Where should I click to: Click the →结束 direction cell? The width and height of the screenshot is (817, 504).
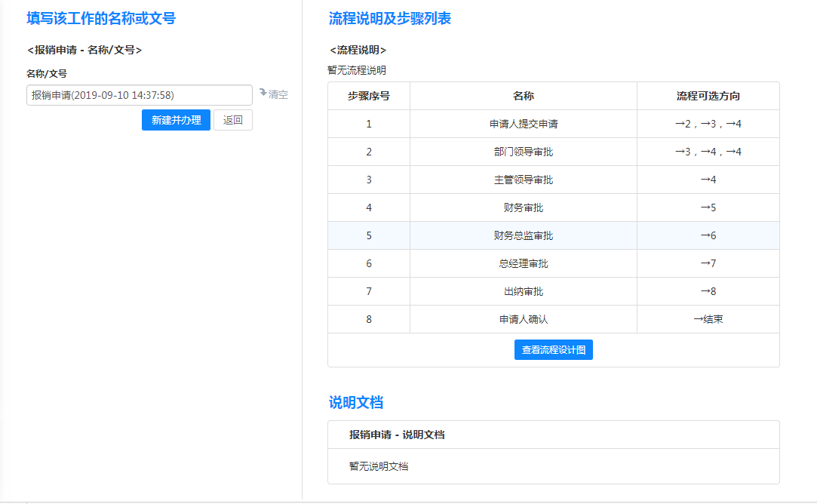pos(708,319)
